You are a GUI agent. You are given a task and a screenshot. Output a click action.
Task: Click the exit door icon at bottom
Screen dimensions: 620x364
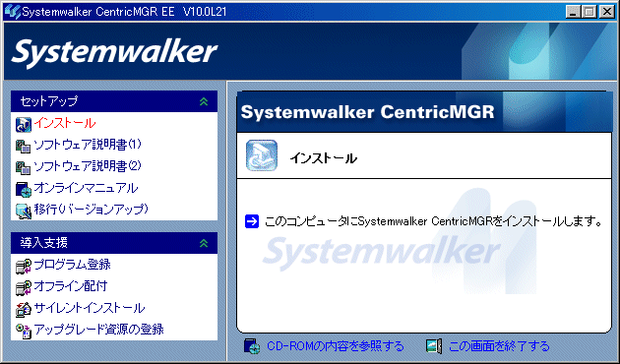coord(434,346)
